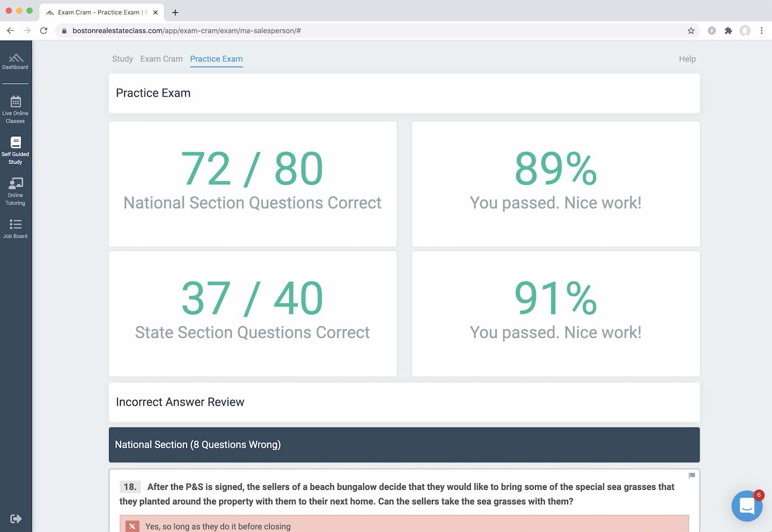Select the Practice Exam tab
The height and width of the screenshot is (532, 772).
coord(216,59)
